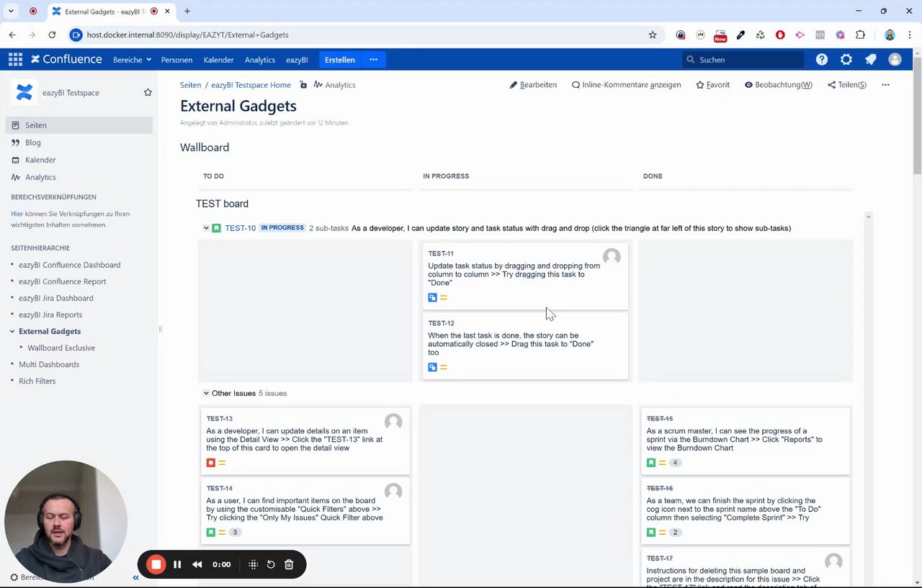Open the Confluence app switcher grid

15,60
